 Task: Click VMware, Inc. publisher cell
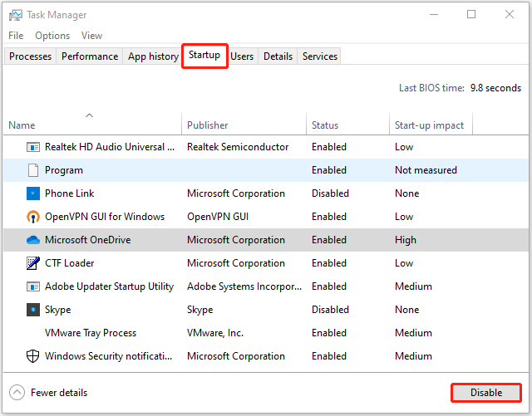215,333
